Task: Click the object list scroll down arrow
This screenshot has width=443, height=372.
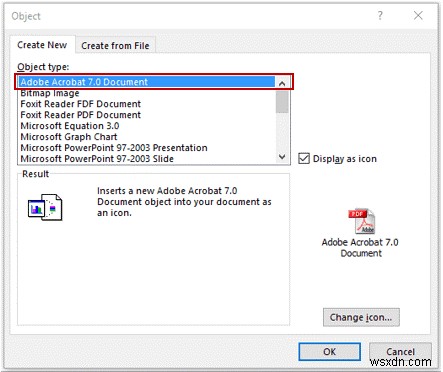Action: point(282,157)
